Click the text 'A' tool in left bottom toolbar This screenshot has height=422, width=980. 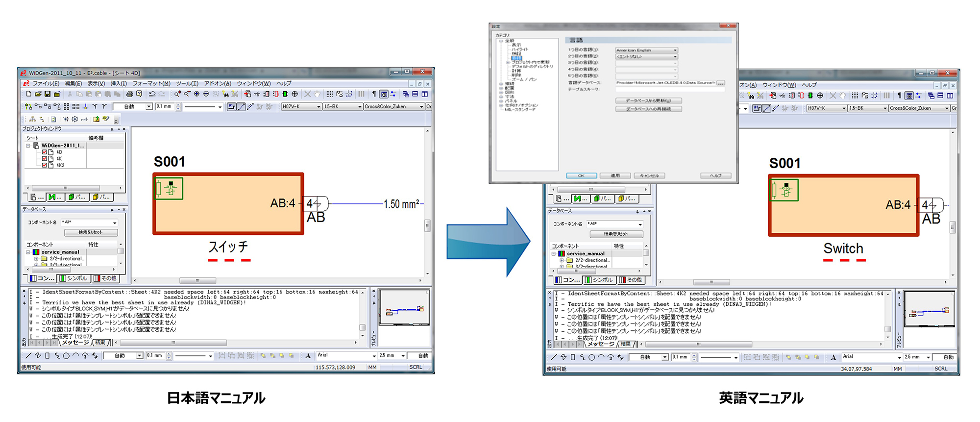pos(308,356)
